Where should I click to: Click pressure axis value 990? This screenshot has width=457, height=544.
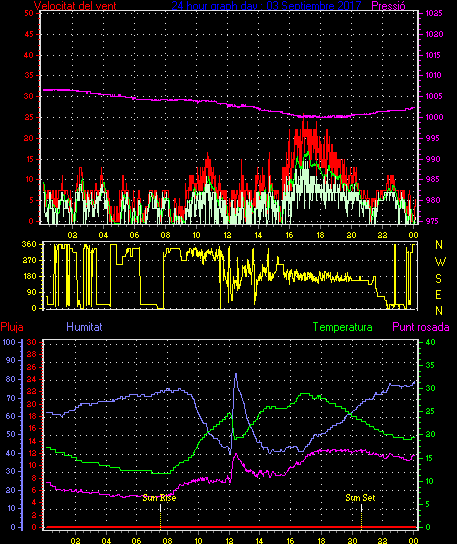[x=432, y=159]
